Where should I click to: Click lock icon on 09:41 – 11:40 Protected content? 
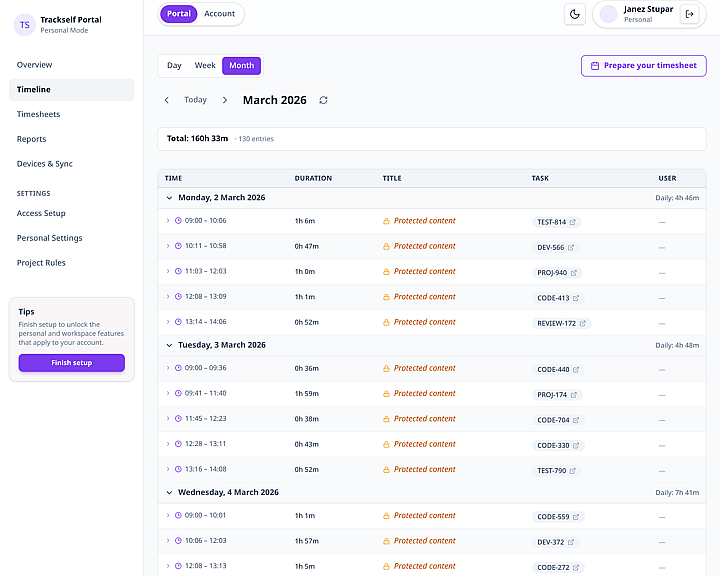point(386,394)
